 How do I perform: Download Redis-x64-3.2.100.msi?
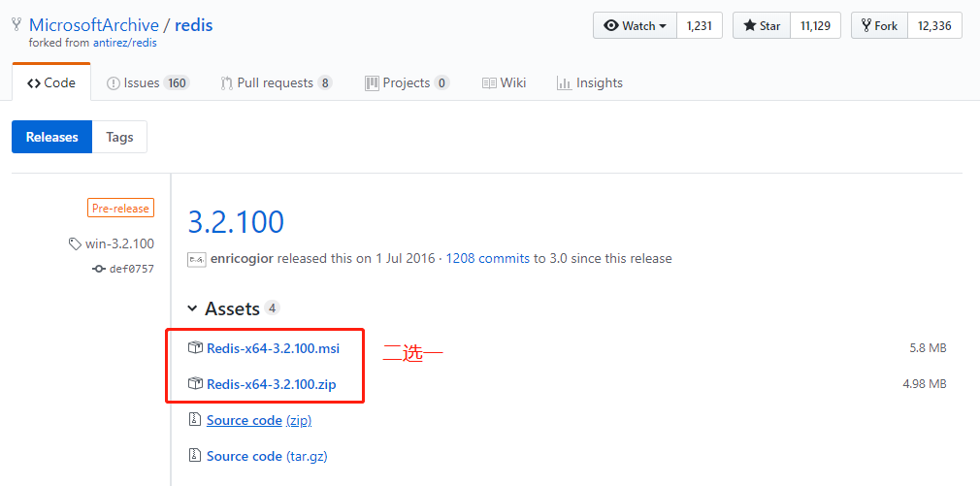point(273,348)
